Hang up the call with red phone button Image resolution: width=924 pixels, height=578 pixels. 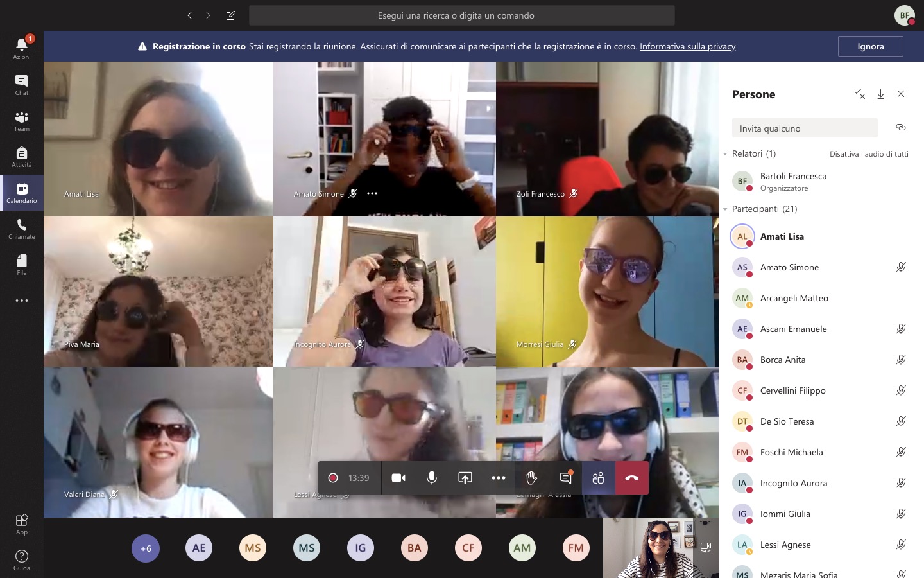coord(631,478)
